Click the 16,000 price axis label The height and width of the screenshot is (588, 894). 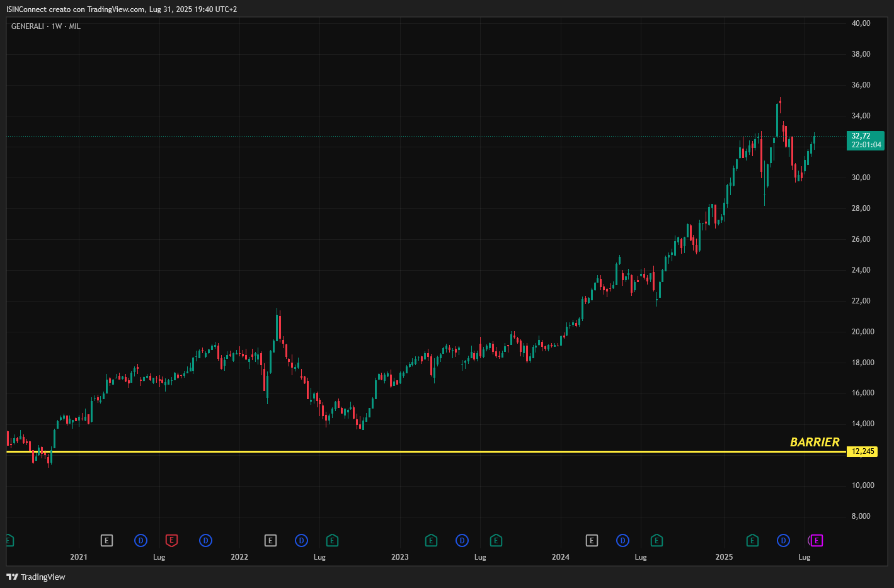click(862, 393)
